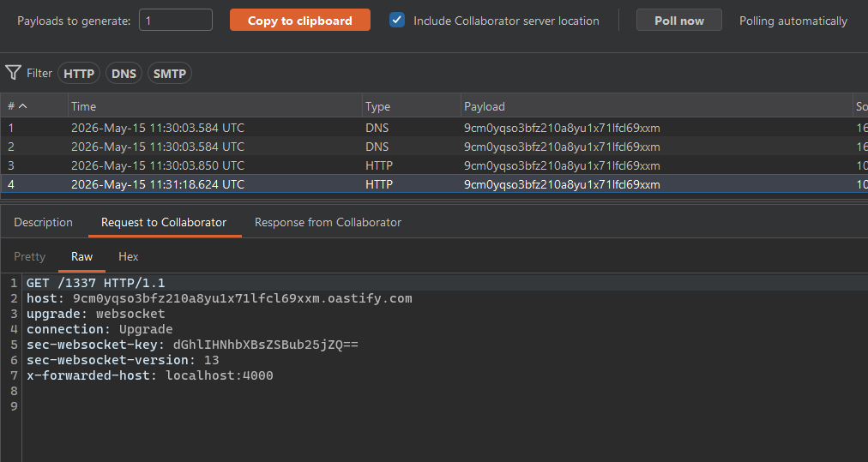The height and width of the screenshot is (462, 868).
Task: Click the Polling automatically status text
Action: pos(793,21)
